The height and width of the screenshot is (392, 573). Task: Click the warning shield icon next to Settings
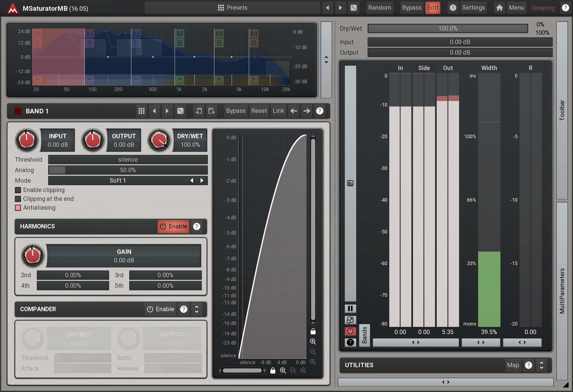pos(453,8)
